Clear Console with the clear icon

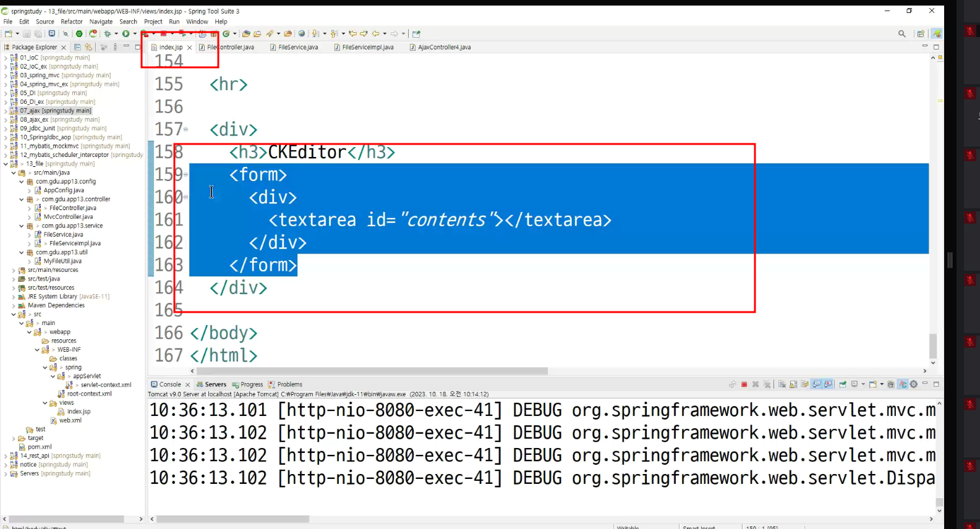point(782,384)
